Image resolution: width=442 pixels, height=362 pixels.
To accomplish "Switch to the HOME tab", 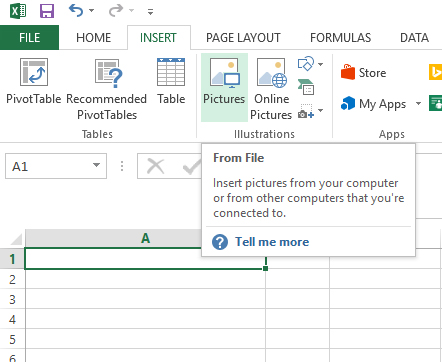I will (93, 38).
